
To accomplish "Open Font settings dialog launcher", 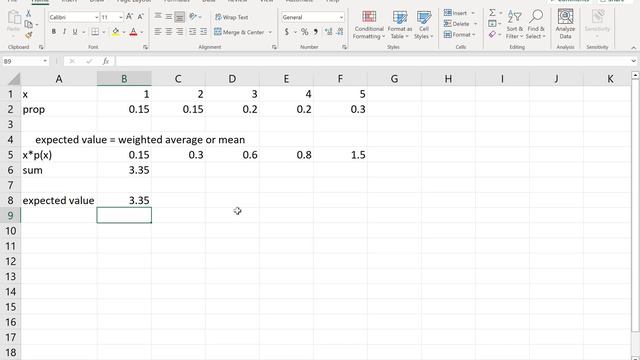I will 145,47.
